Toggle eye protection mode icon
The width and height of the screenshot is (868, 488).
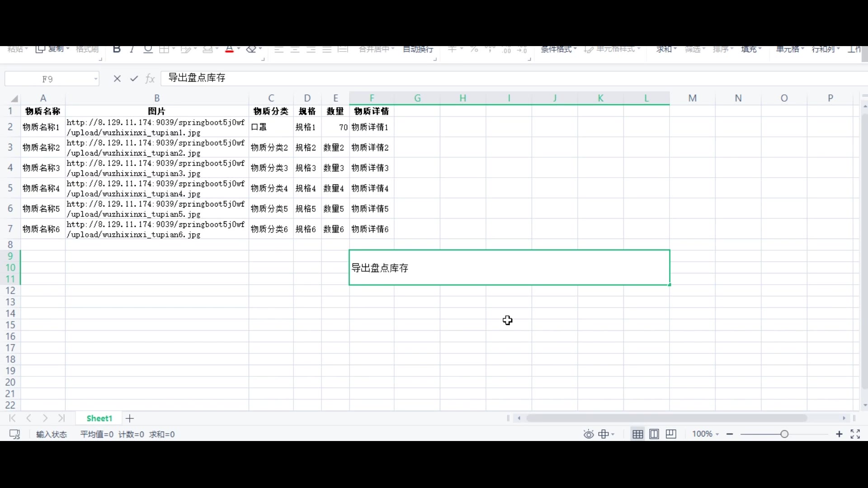(588, 434)
